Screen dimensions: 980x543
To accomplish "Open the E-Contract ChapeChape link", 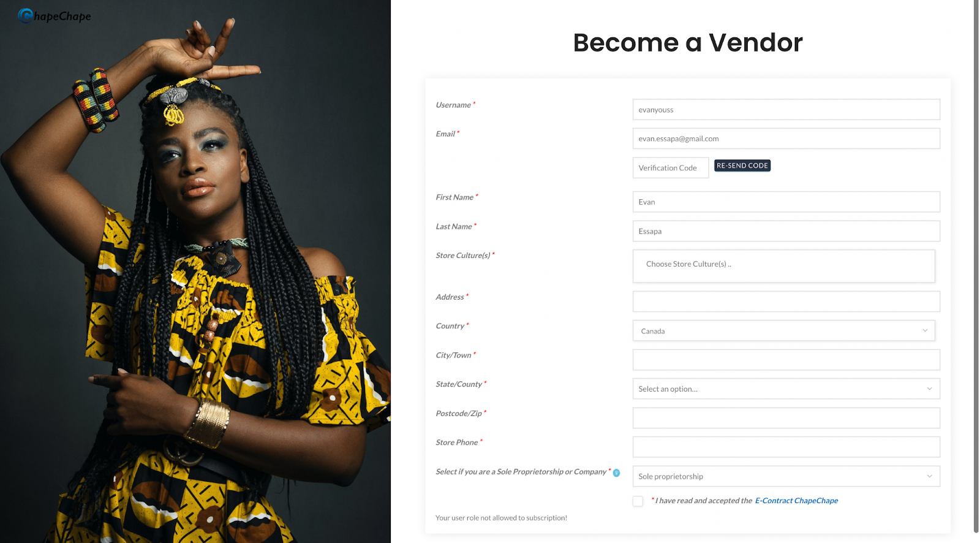I will point(796,501).
